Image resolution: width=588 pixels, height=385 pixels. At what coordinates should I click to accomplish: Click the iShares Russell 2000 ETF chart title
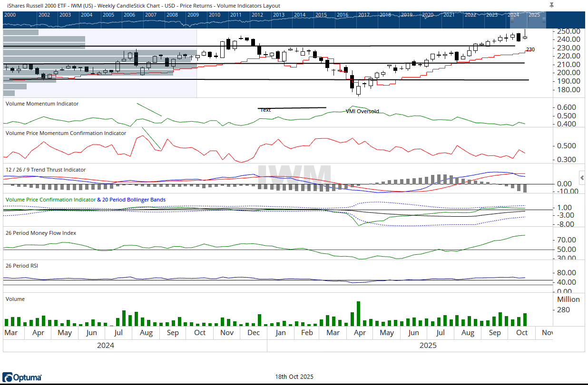(143, 6)
